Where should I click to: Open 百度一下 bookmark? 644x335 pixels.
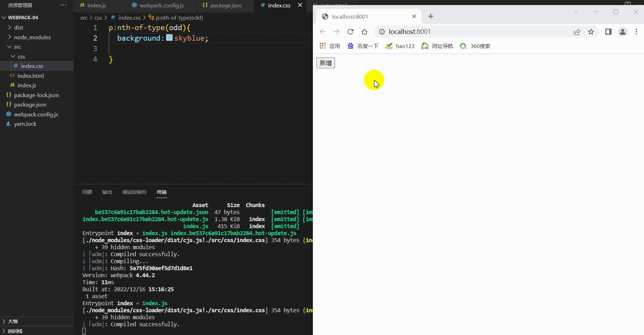point(363,46)
